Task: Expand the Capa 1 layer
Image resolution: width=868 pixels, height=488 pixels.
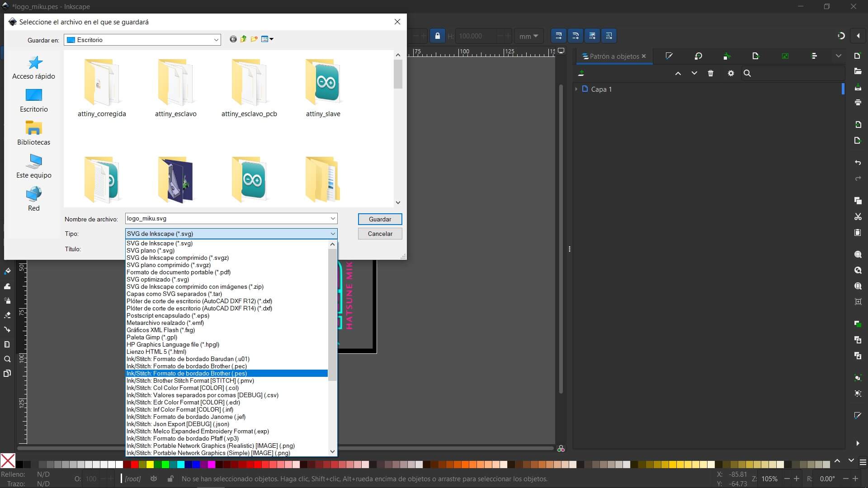Action: (x=576, y=89)
